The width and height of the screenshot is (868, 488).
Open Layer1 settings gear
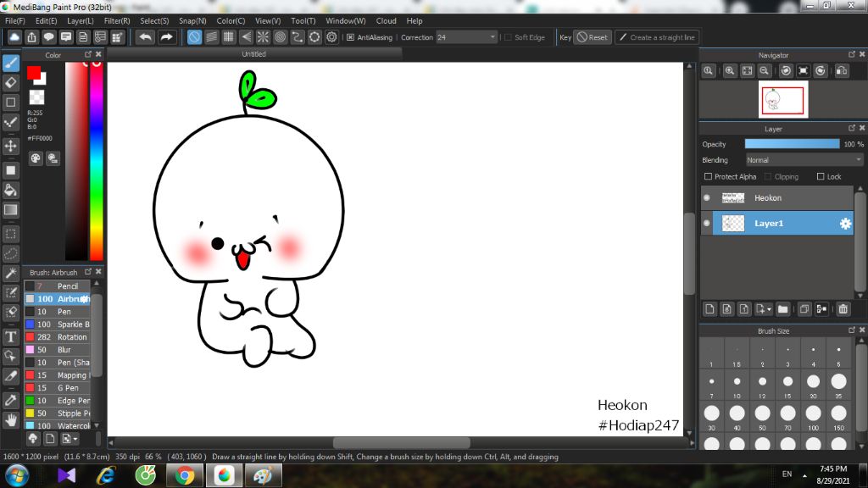click(845, 224)
